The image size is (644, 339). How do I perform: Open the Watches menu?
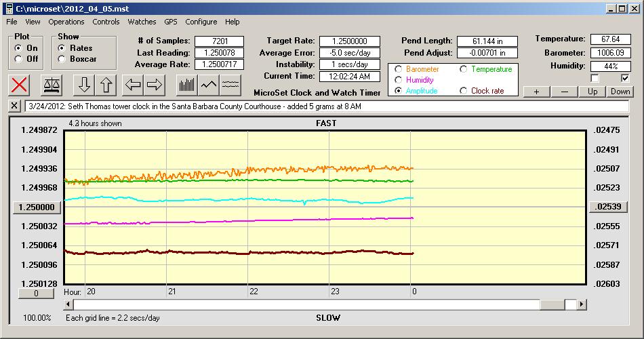pyautogui.click(x=142, y=22)
